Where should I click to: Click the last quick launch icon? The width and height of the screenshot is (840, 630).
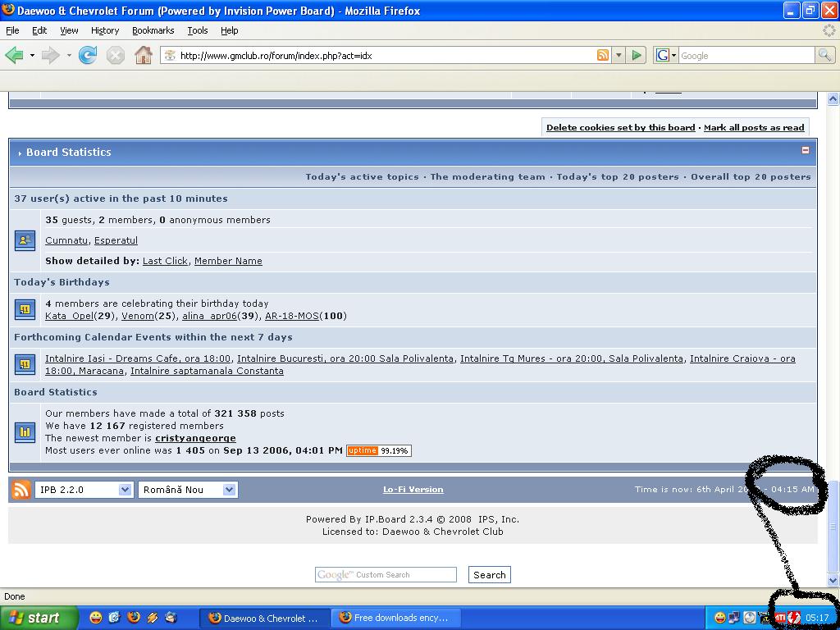171,618
